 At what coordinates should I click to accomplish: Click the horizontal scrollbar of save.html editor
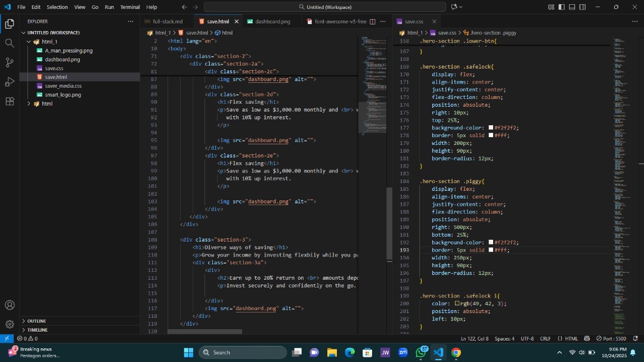205,332
